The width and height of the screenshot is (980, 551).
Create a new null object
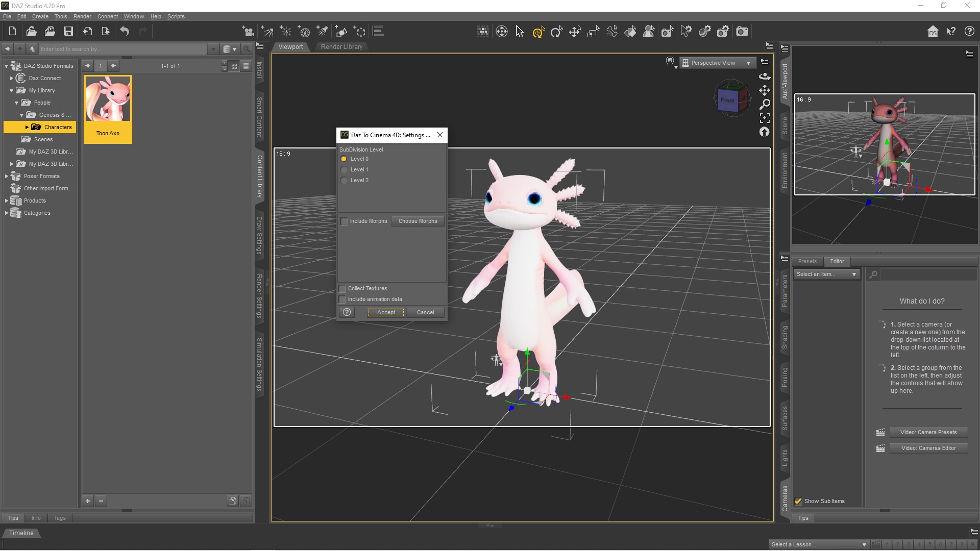[x=359, y=32]
